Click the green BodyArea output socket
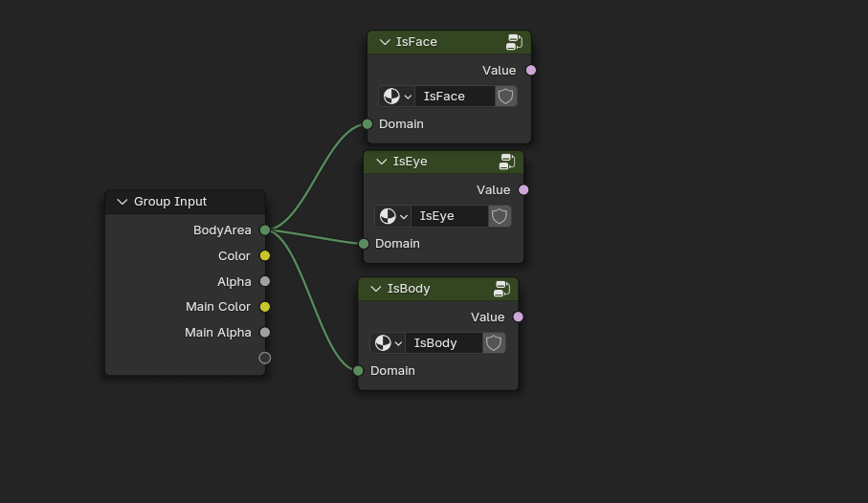Screen dimensions: 868x503 pyautogui.click(x=265, y=230)
